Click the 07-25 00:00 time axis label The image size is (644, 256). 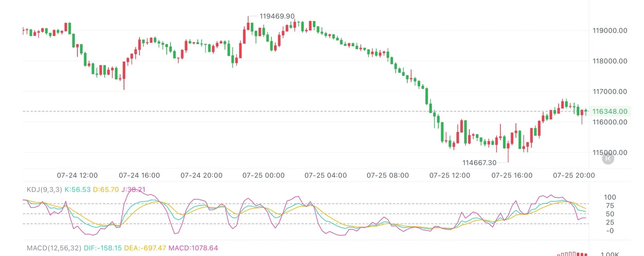(263, 175)
